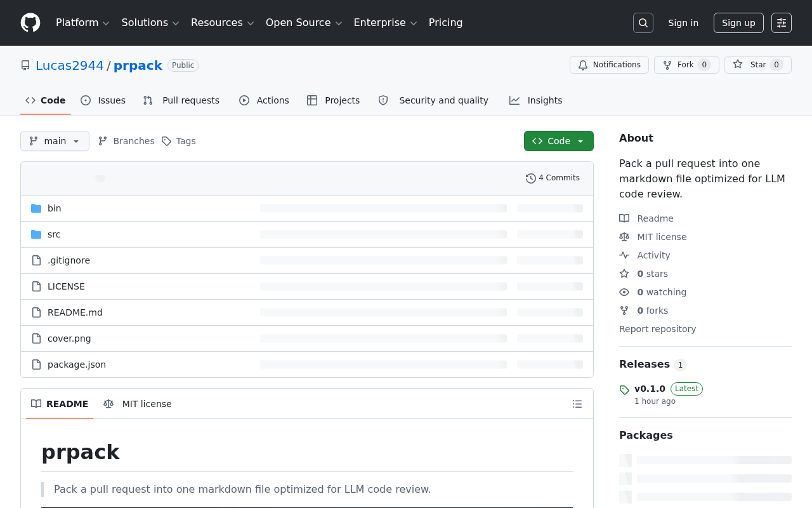
Task: Fork the prpack repository
Action: (686, 65)
